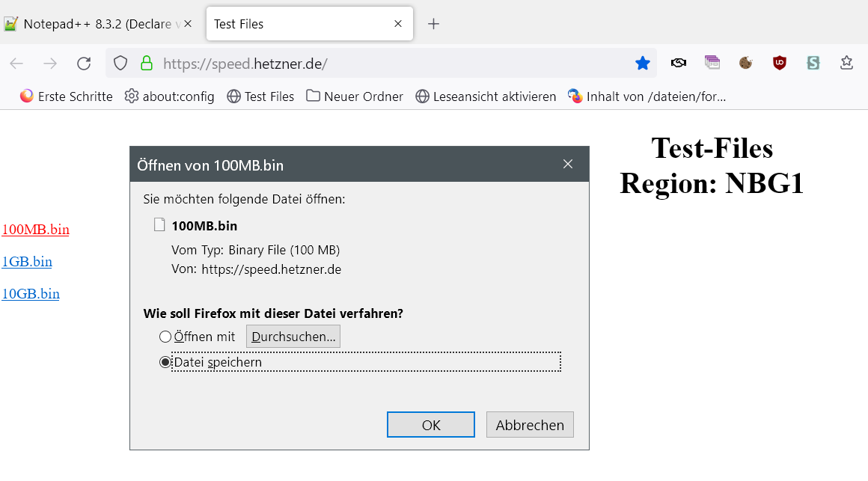Click the blue bookmark star

(x=642, y=64)
